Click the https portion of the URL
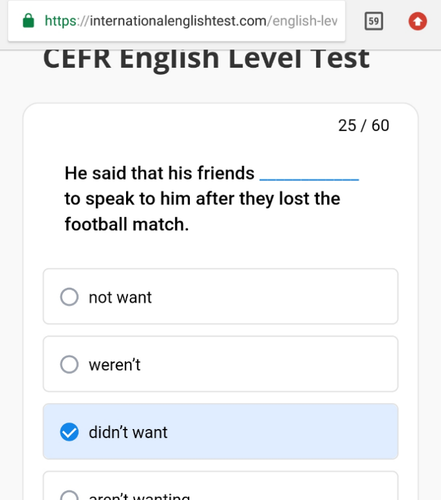 [60, 21]
